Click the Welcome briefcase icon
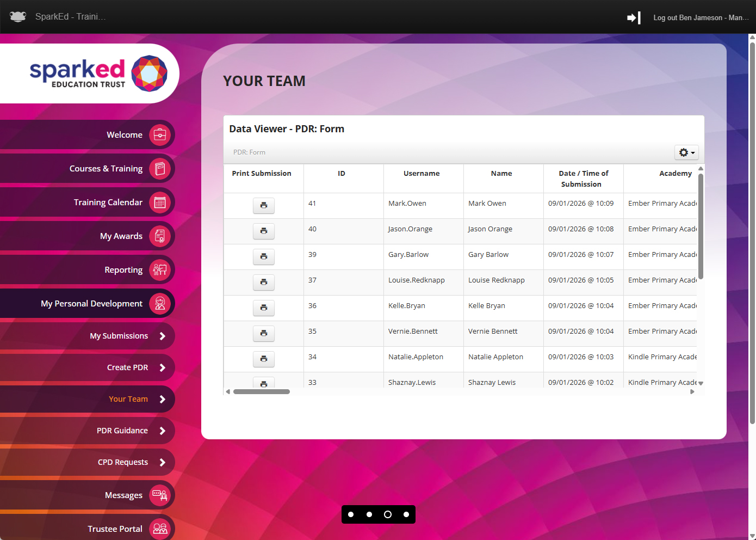This screenshot has height=540, width=756. [x=160, y=134]
